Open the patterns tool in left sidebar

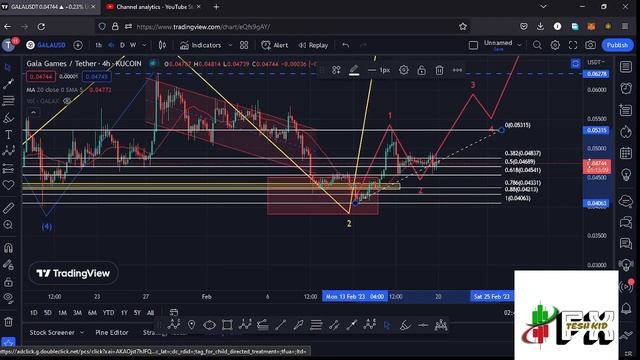click(8, 151)
